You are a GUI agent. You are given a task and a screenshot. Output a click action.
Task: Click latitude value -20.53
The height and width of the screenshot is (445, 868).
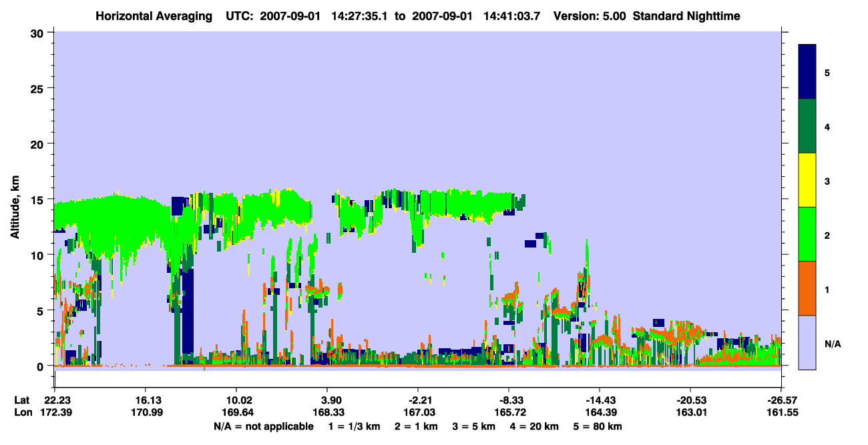coord(690,400)
